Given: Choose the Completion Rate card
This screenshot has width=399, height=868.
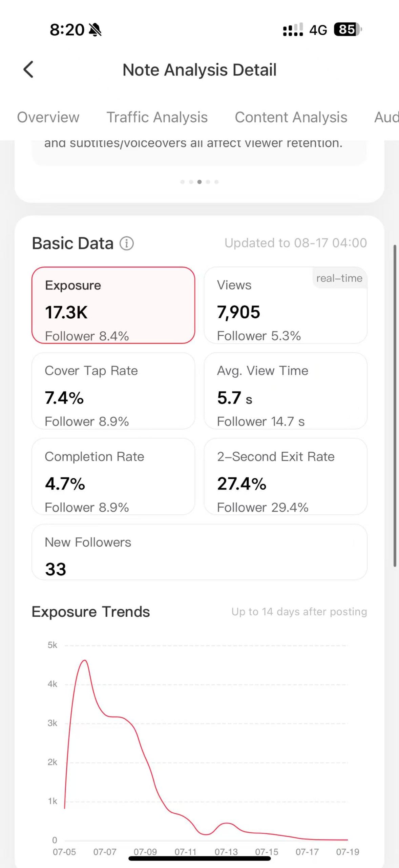Looking at the screenshot, I should pyautogui.click(x=113, y=477).
